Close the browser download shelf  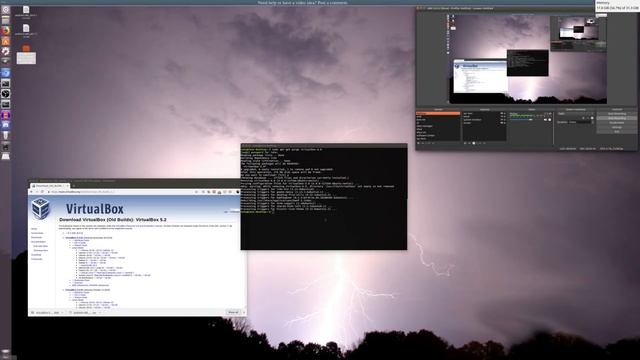pyautogui.click(x=244, y=312)
